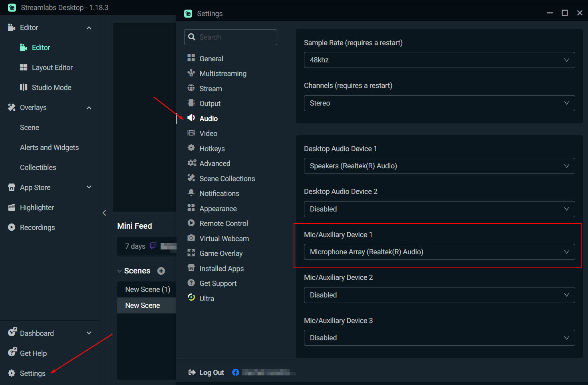Image resolution: width=588 pixels, height=385 pixels.
Task: Click the Studio Mode icon
Action: point(24,87)
